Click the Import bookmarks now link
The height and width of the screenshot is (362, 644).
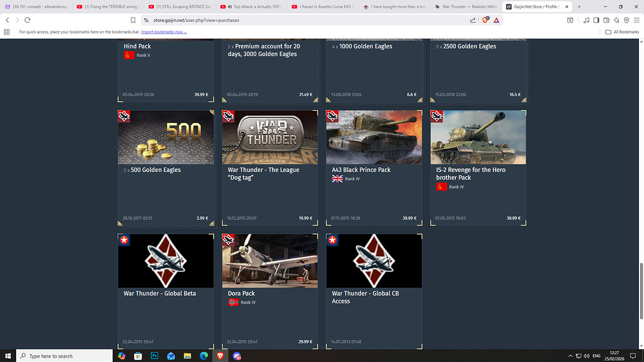164,32
